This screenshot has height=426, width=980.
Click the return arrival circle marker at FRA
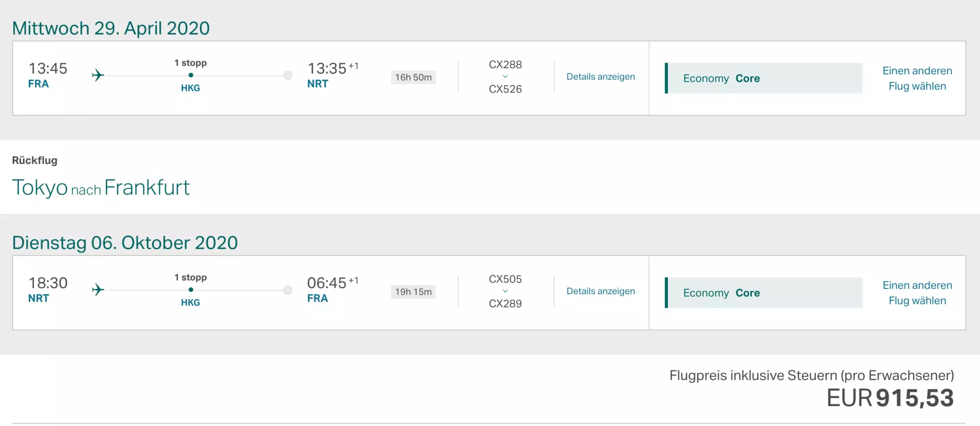tap(288, 290)
